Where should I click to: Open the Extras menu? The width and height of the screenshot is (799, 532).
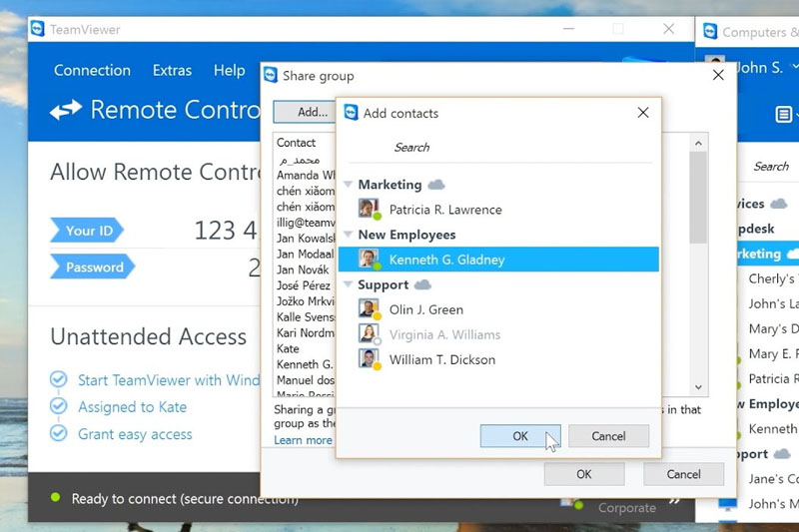[172, 70]
